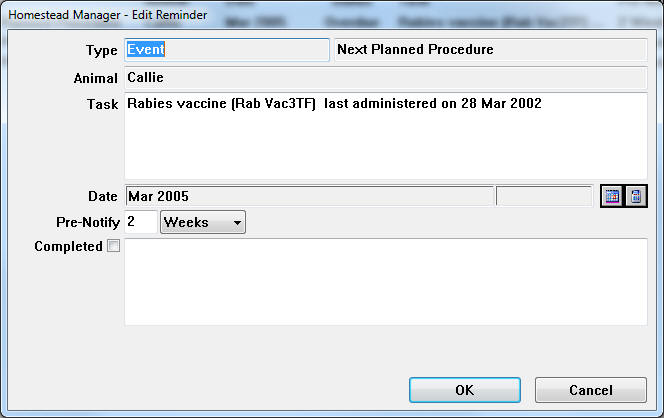Click the Homestead Manager - Edit Reminder title bar
Image resolution: width=664 pixels, height=418 pixels.
(300, 15)
